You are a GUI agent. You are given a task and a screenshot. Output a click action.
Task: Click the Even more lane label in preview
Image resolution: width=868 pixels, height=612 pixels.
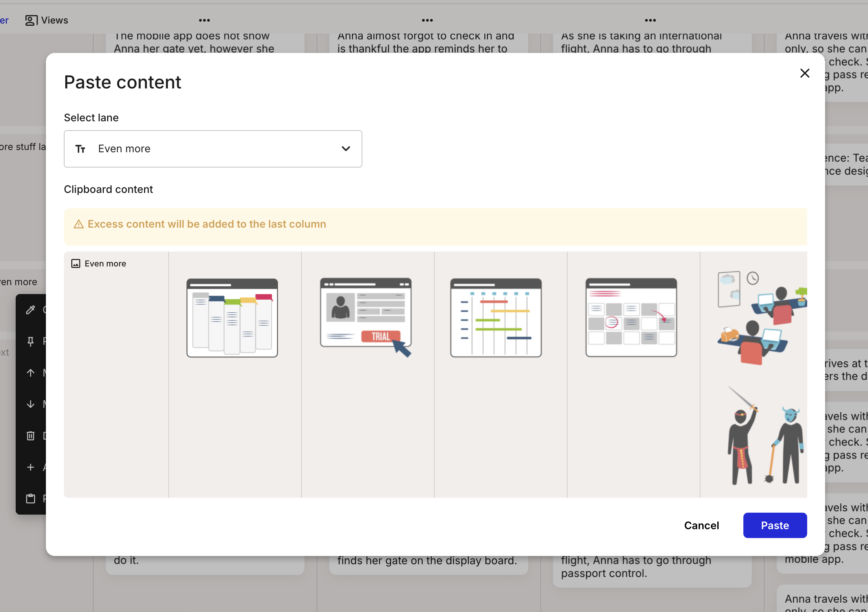point(105,263)
